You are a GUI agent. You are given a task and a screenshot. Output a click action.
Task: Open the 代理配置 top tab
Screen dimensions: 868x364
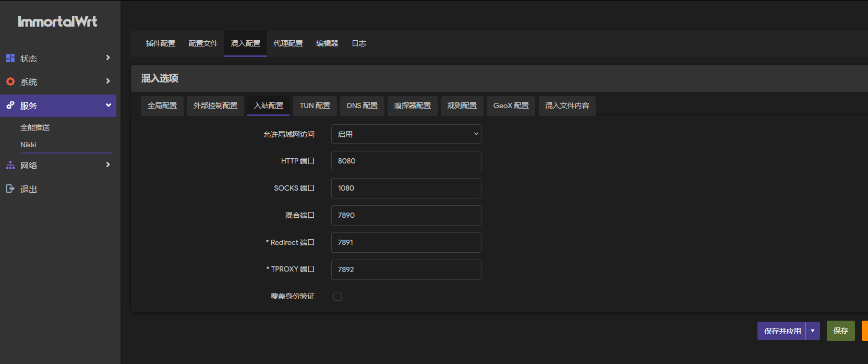(x=288, y=43)
